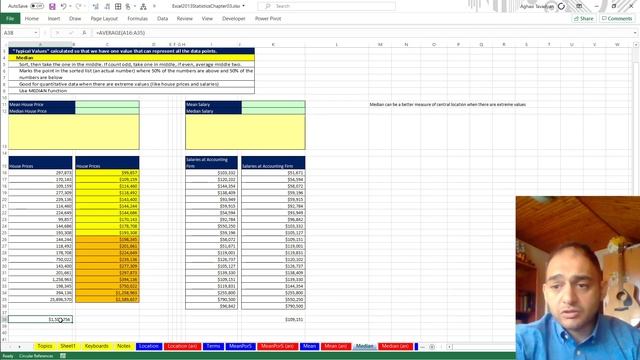Toggle the AutoSave switch

[37, 6]
